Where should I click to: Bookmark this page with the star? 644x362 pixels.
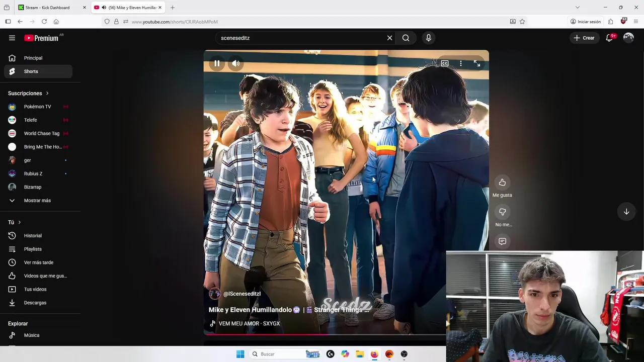522,22
